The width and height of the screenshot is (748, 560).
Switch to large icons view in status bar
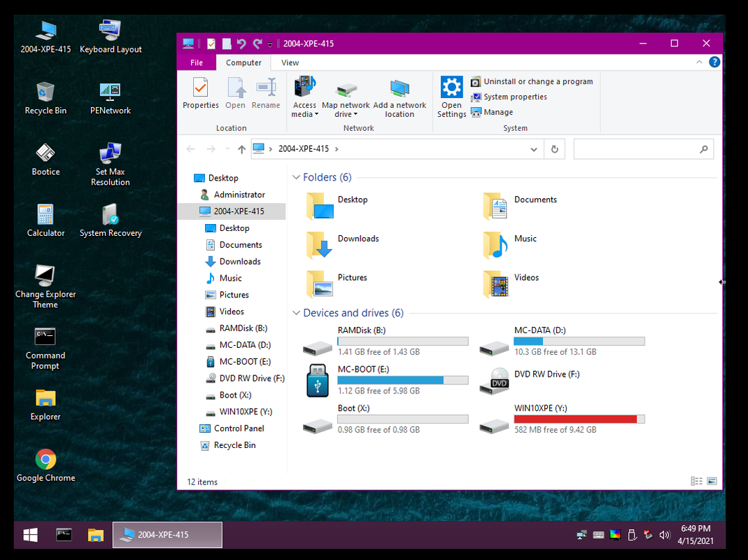[712, 481]
